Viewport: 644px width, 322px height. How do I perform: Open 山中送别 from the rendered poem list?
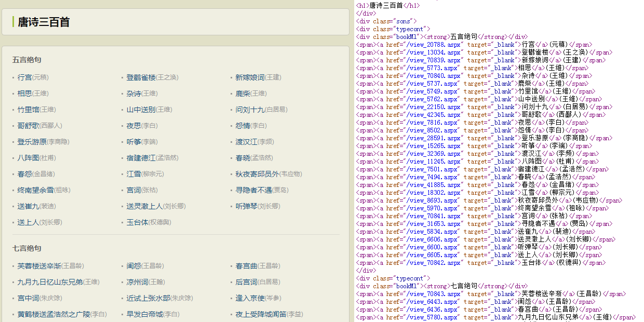[x=141, y=110]
